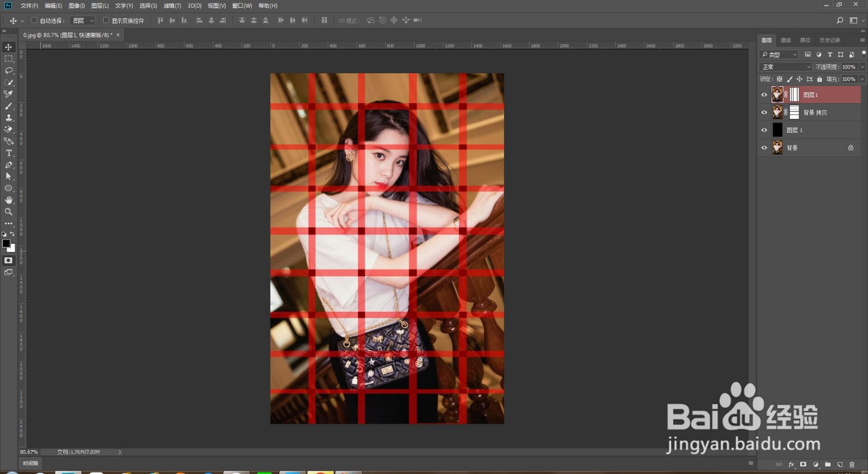Close the 0.jpg document tab
This screenshot has height=474, width=868.
point(118,35)
